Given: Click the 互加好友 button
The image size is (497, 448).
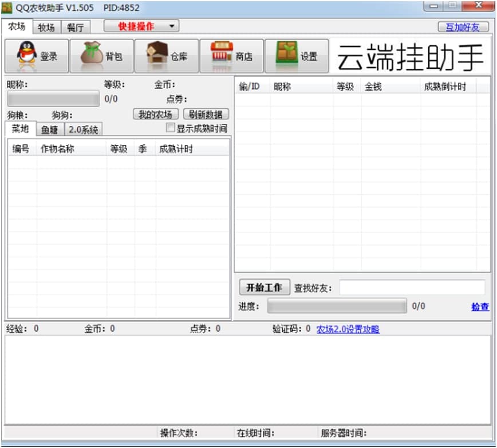Looking at the screenshot, I should coord(463,27).
